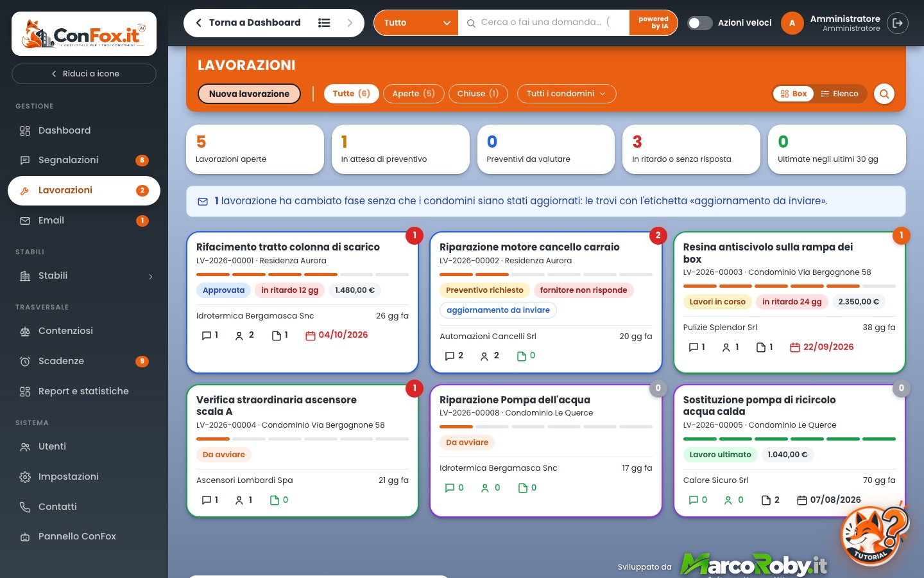
Task: Click the In ritardo o senza risposta card
Action: [691, 149]
